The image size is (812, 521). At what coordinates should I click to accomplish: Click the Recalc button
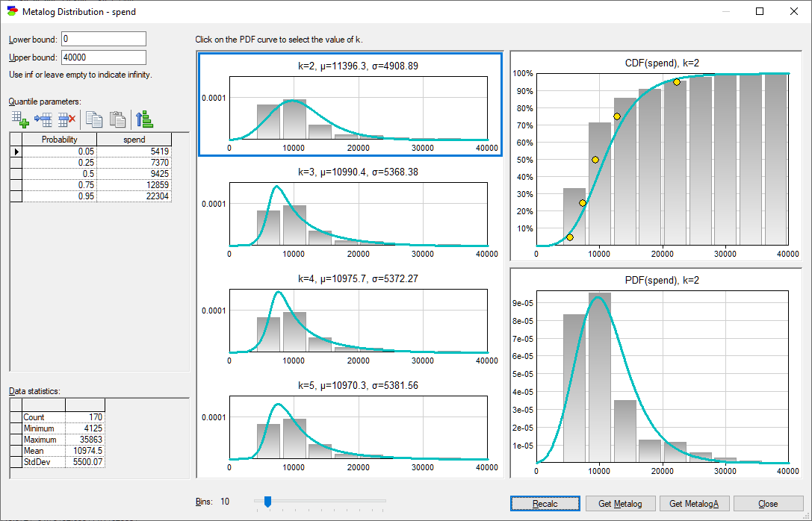(545, 503)
